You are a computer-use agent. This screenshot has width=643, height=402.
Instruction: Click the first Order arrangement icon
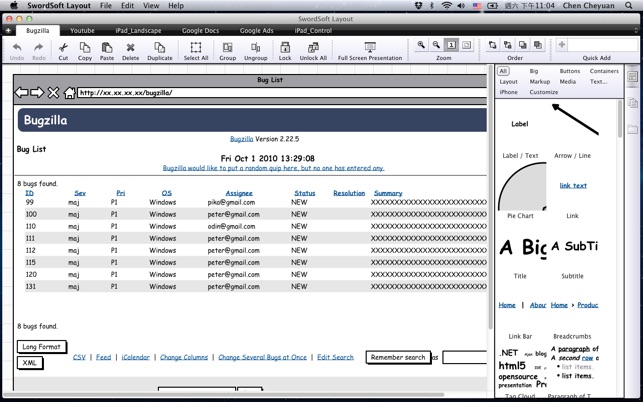tap(493, 45)
